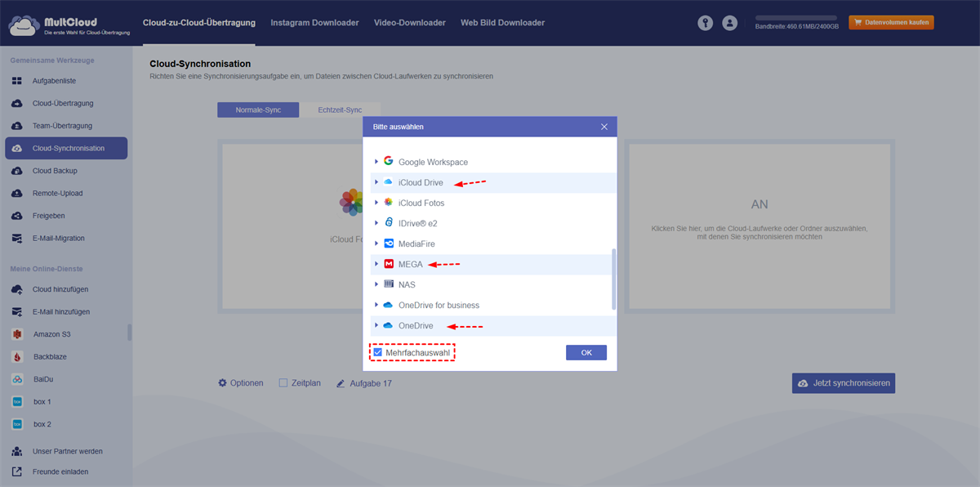Click the Cloud hinzufügen icon

[x=17, y=289]
